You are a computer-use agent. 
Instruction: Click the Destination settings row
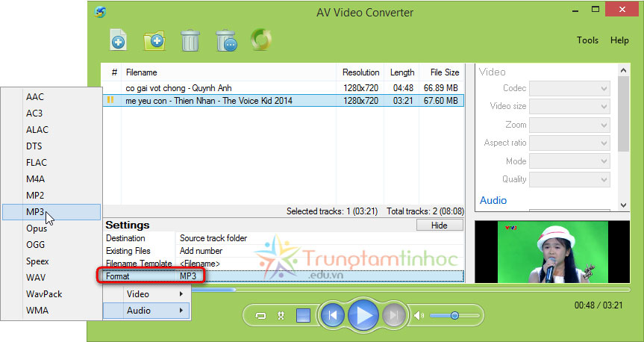tap(284, 238)
